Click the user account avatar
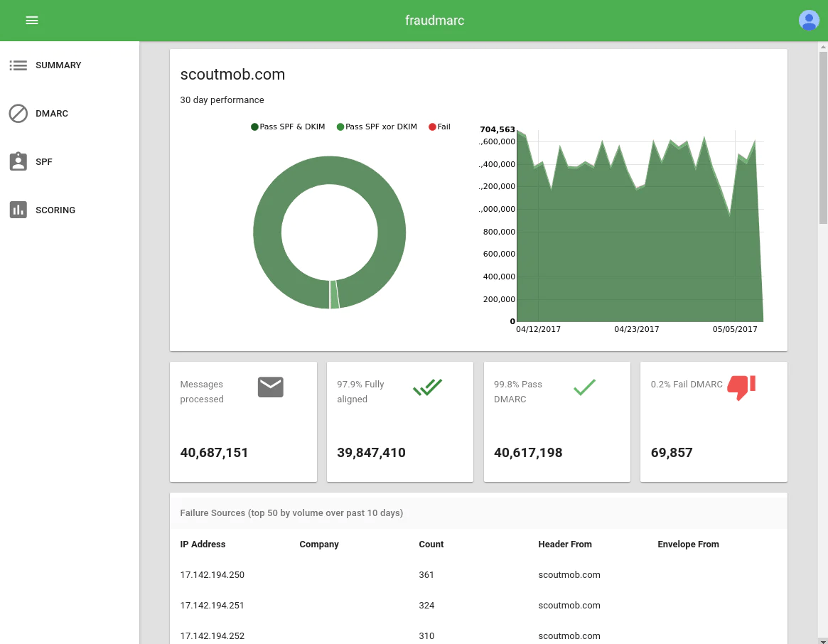Viewport: 828px width, 644px height. [809, 21]
